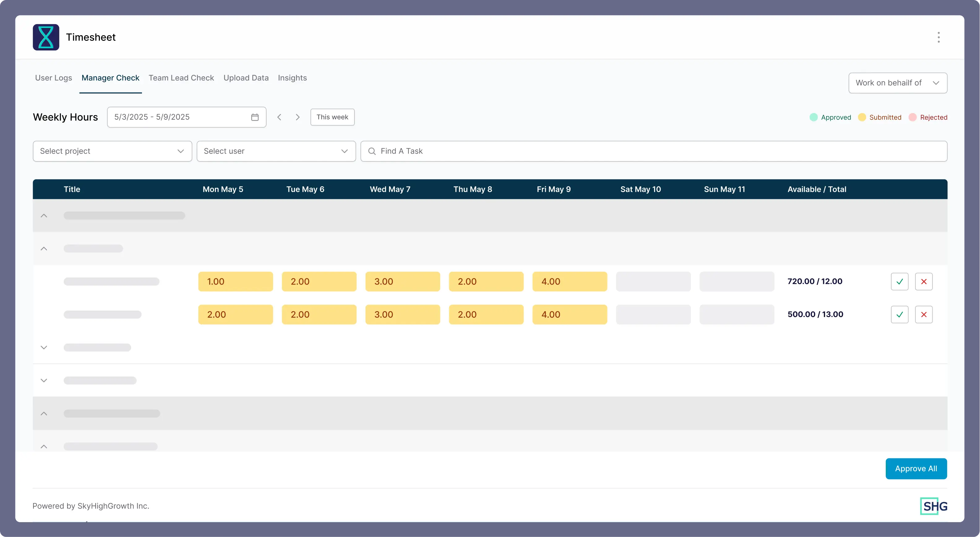Reject the 500.00 / 13.00 row with X
980x537 pixels.
coord(923,315)
